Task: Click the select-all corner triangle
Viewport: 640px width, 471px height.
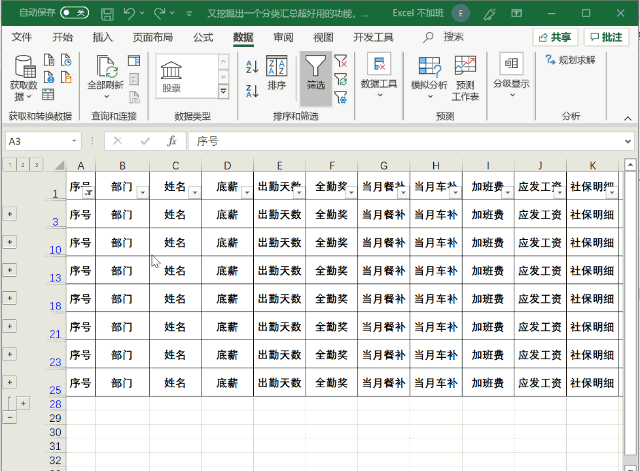Action: 60,165
